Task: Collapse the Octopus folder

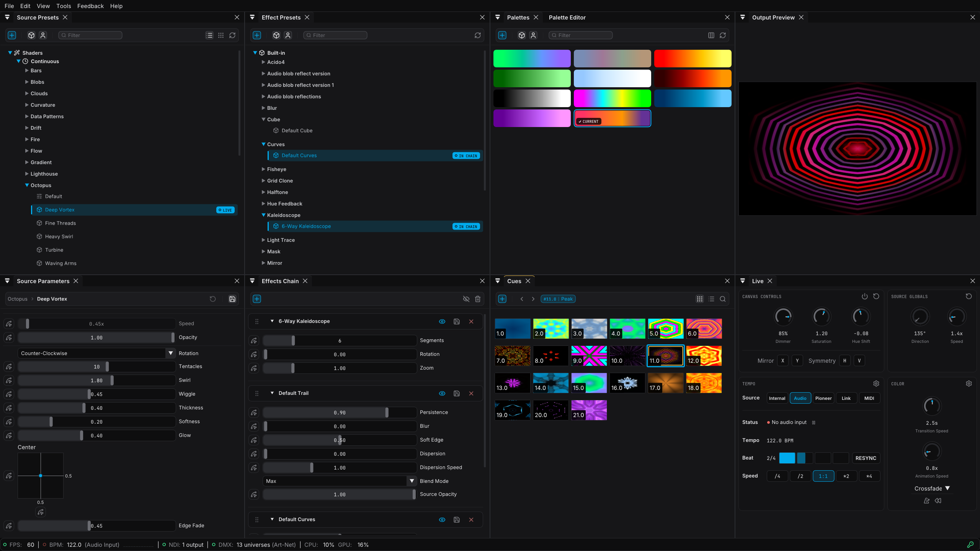Action: click(x=27, y=185)
